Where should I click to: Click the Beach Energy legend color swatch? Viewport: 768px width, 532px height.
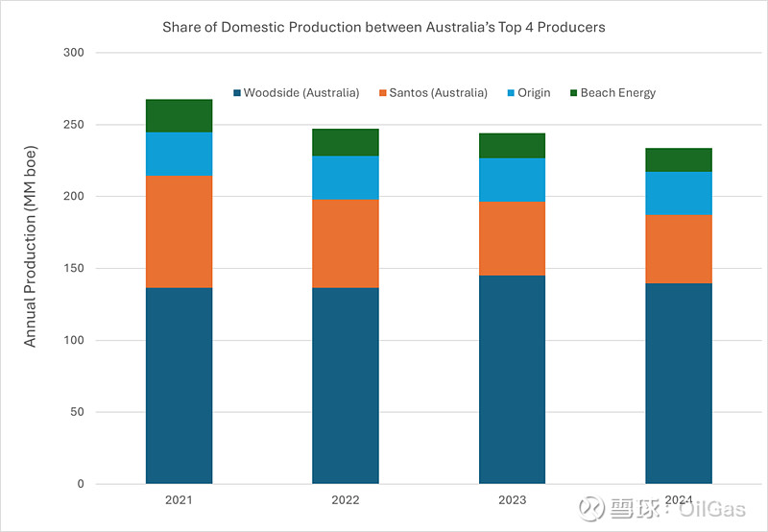click(x=574, y=93)
